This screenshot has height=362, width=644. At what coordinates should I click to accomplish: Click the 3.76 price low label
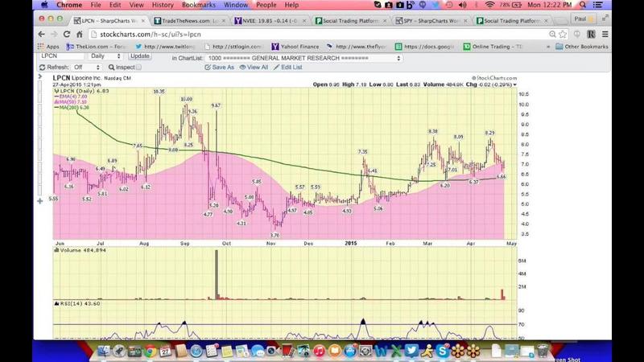pos(275,236)
